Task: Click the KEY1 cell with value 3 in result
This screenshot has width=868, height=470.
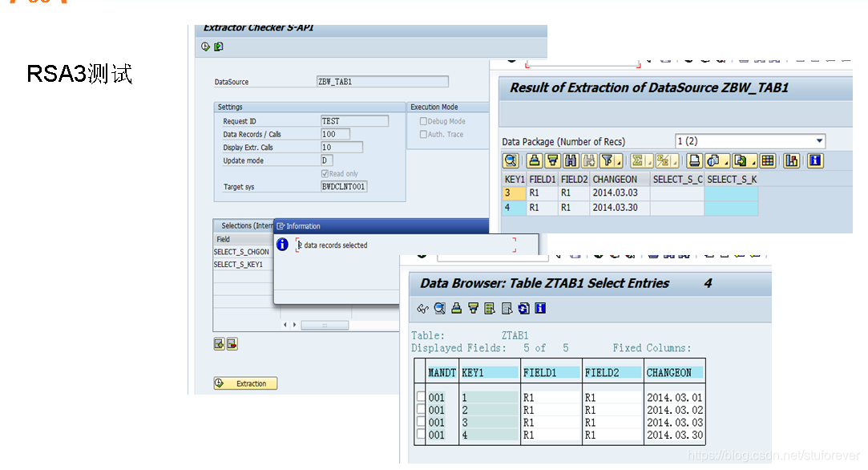Action: pos(514,192)
